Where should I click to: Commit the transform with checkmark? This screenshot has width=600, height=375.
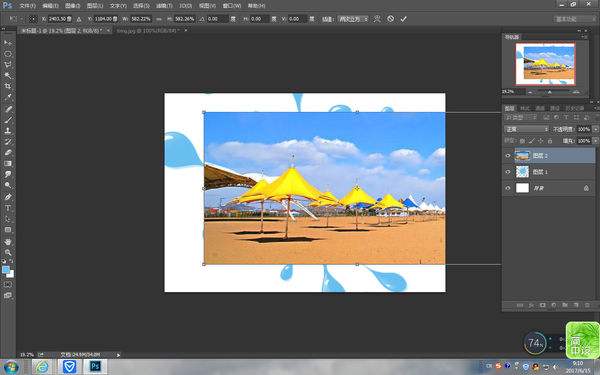click(403, 19)
